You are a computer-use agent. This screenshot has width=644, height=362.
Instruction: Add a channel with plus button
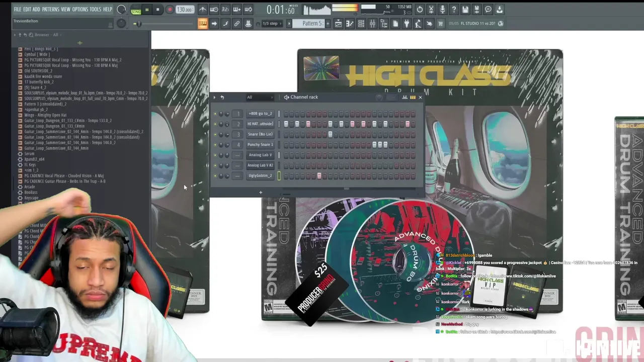point(261,193)
